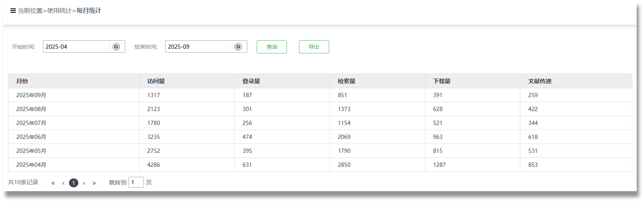Click 每月统计 in the breadcrumb
Image resolution: width=644 pixels, height=202 pixels.
89,11
